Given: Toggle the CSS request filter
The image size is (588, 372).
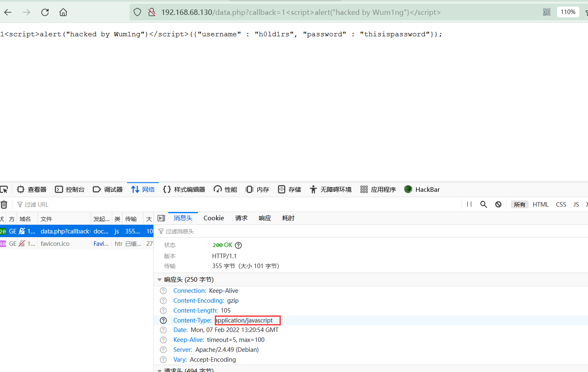Looking at the screenshot, I should pos(561,205).
